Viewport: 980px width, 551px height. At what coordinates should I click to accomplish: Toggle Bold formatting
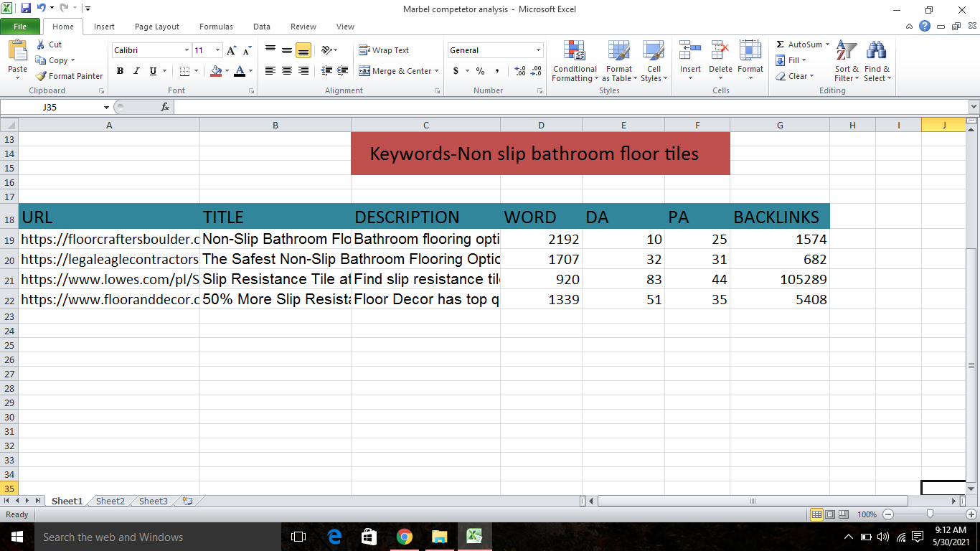[120, 71]
